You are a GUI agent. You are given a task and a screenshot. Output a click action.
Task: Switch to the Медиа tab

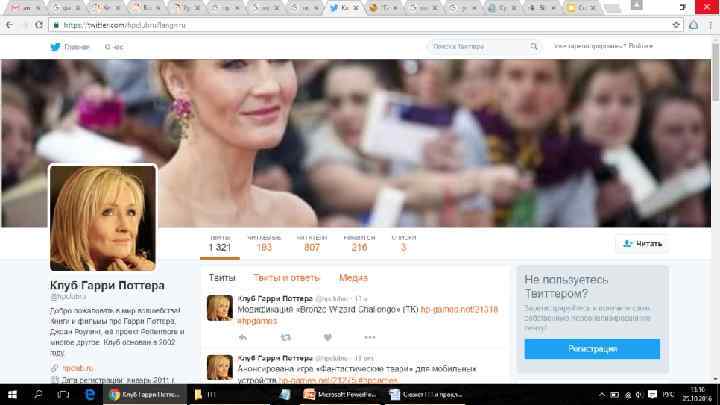click(x=353, y=278)
